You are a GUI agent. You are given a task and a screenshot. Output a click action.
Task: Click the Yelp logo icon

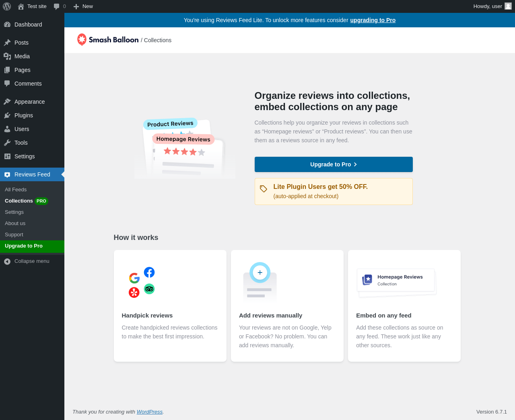point(134,293)
